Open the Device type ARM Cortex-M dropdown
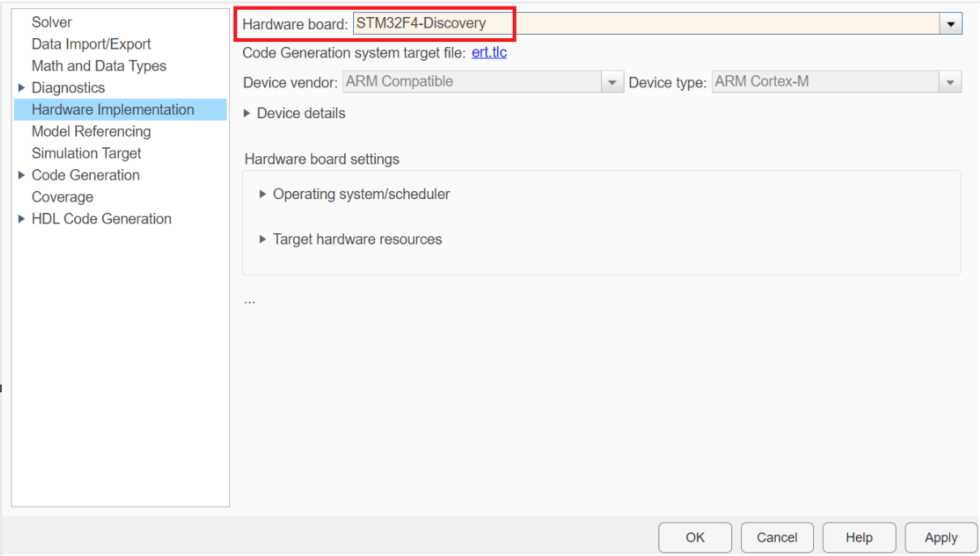Screen dimensions: 980x556 [x=837, y=82]
